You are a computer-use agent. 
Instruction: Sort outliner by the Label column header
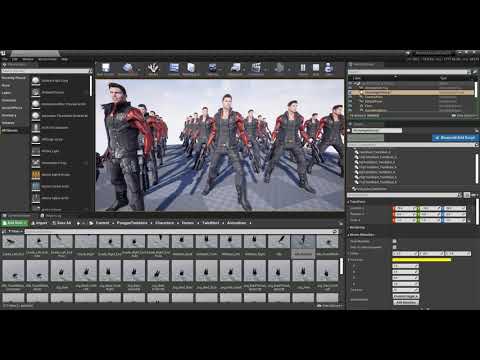click(x=357, y=78)
